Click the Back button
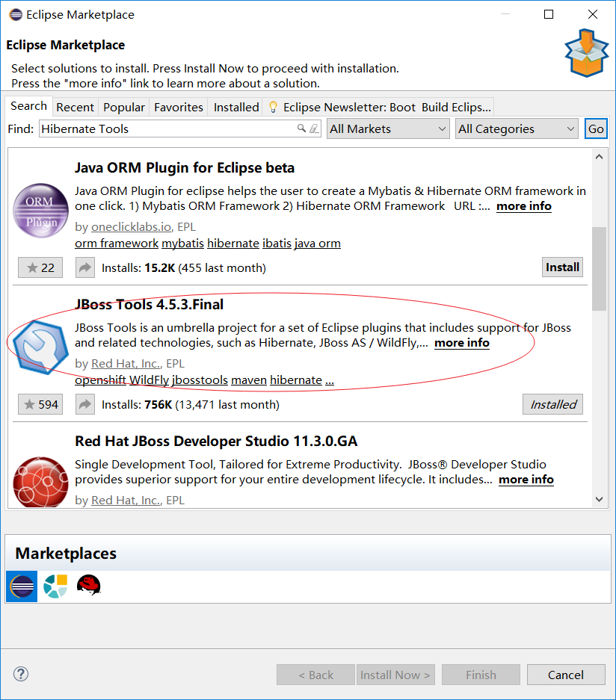 click(315, 675)
